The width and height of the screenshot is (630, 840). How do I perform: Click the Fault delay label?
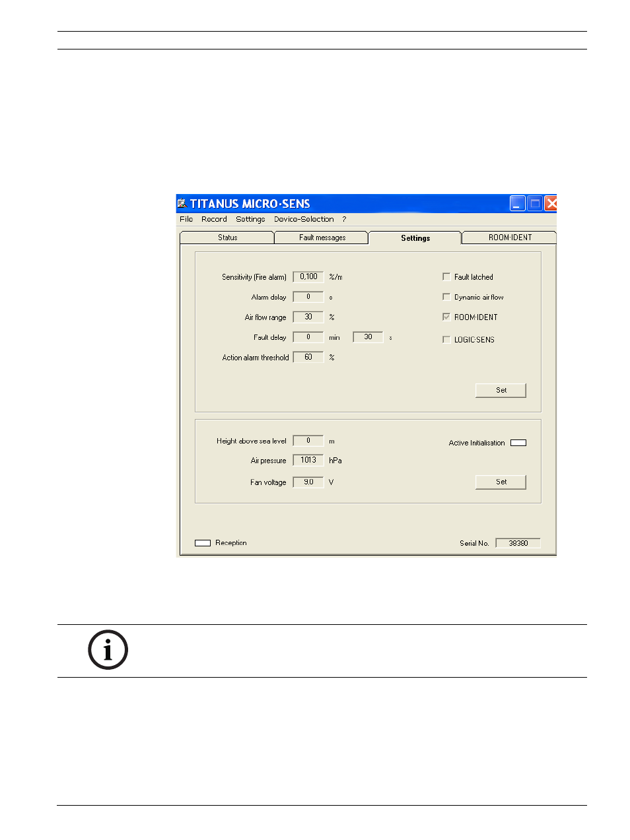point(270,337)
